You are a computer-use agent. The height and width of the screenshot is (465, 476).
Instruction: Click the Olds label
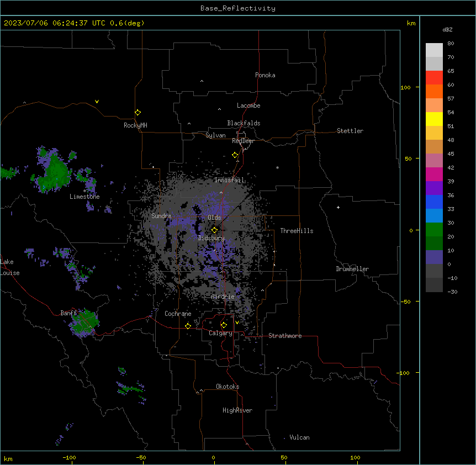coord(214,218)
